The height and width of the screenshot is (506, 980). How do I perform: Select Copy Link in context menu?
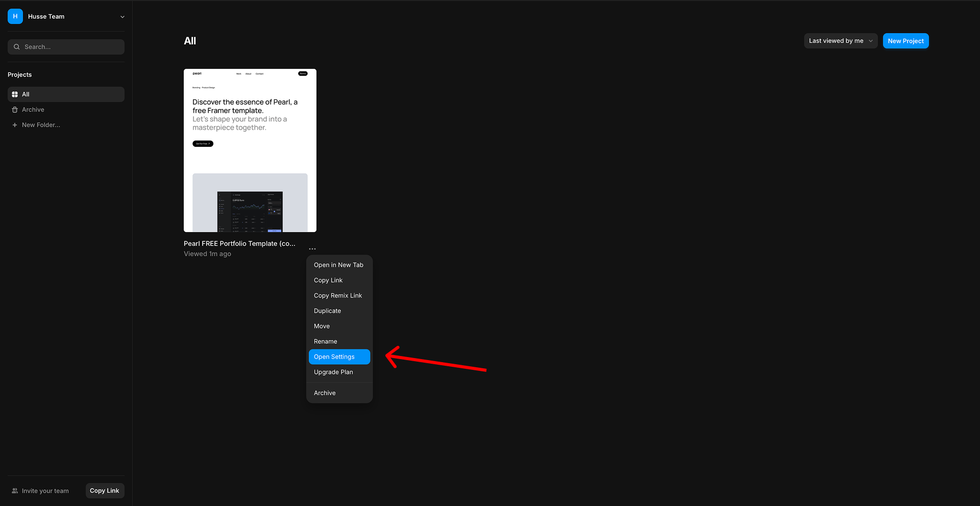(x=339, y=281)
